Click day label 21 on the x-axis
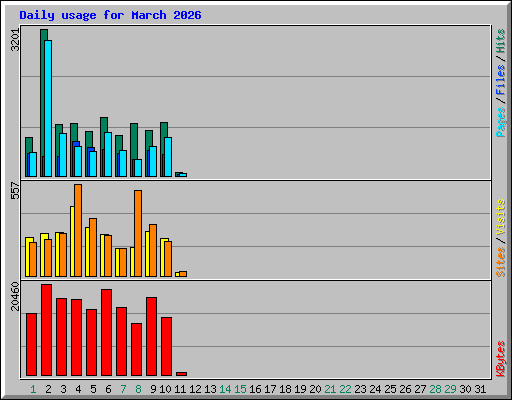 click(330, 389)
